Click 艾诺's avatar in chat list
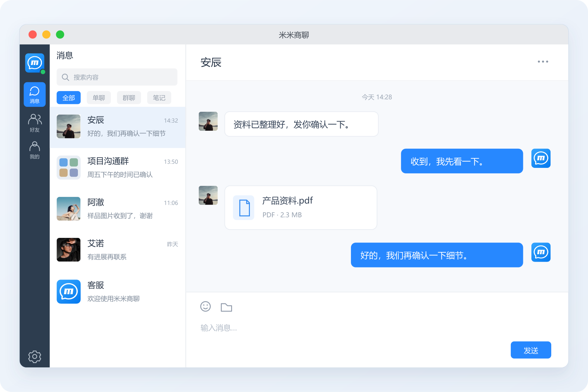The width and height of the screenshot is (588, 392). pos(68,250)
